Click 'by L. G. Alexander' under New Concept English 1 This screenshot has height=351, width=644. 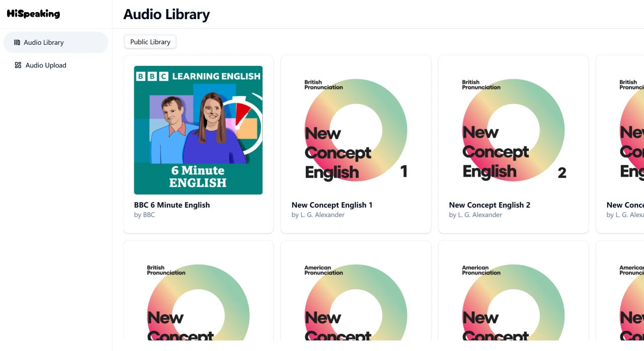click(318, 215)
